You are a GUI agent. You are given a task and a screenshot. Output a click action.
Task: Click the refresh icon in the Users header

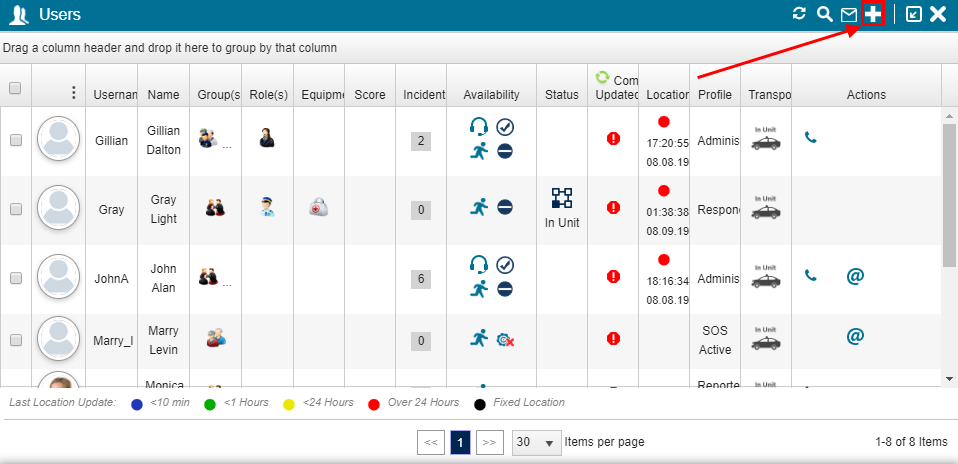[799, 14]
